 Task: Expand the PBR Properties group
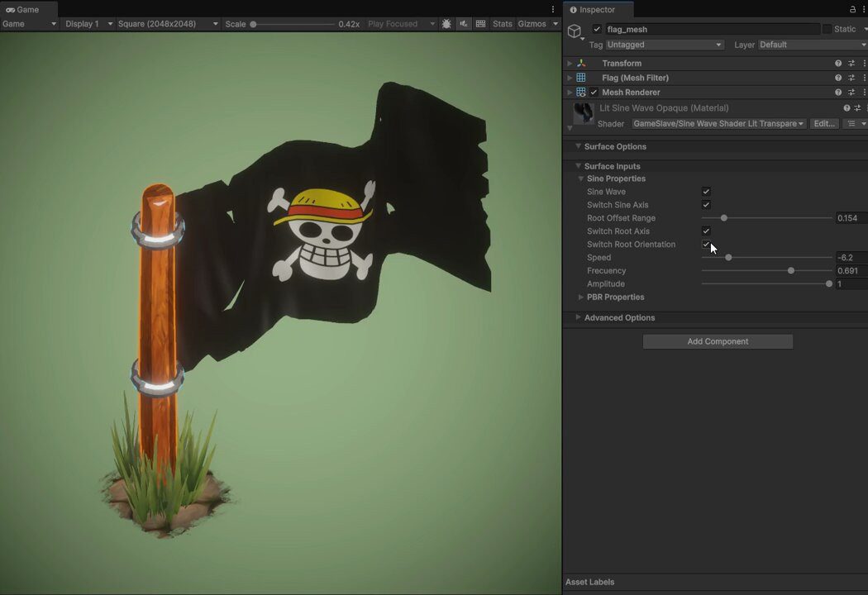coord(580,297)
